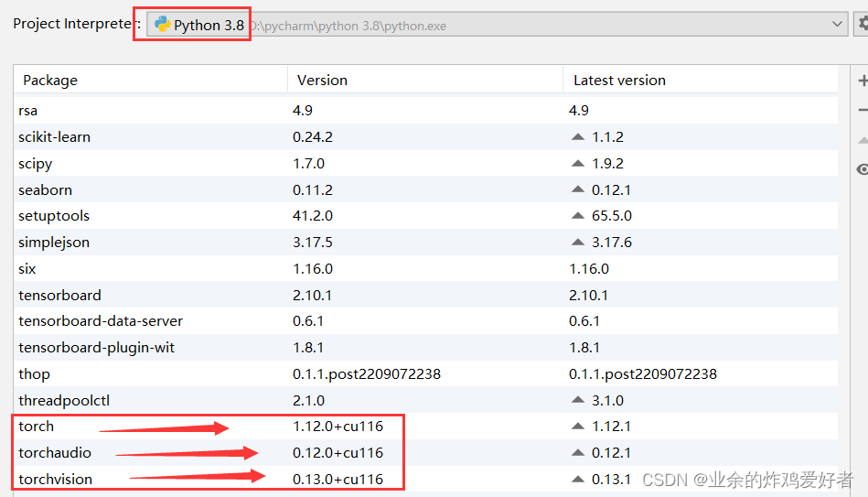The width and height of the screenshot is (868, 497).
Task: Select the rsa package row
Action: [425, 110]
